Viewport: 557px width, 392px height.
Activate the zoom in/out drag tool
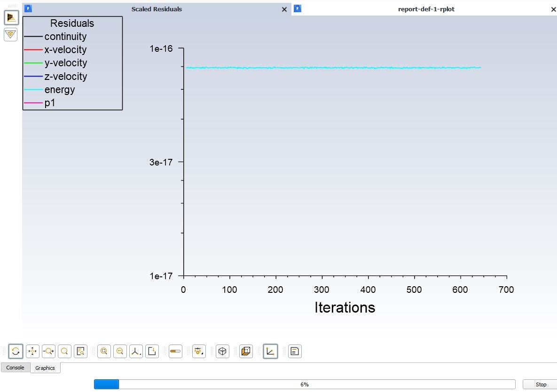pyautogui.click(x=48, y=351)
